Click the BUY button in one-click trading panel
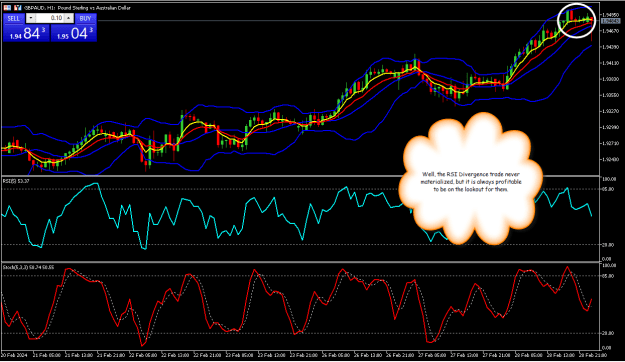 [x=85, y=18]
